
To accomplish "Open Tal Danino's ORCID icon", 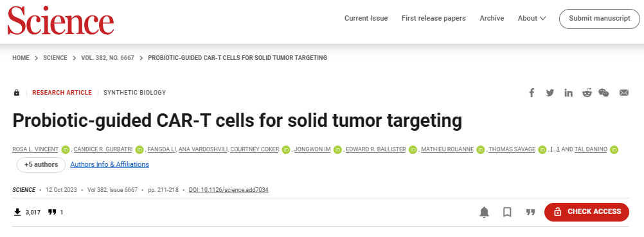I will 614,150.
